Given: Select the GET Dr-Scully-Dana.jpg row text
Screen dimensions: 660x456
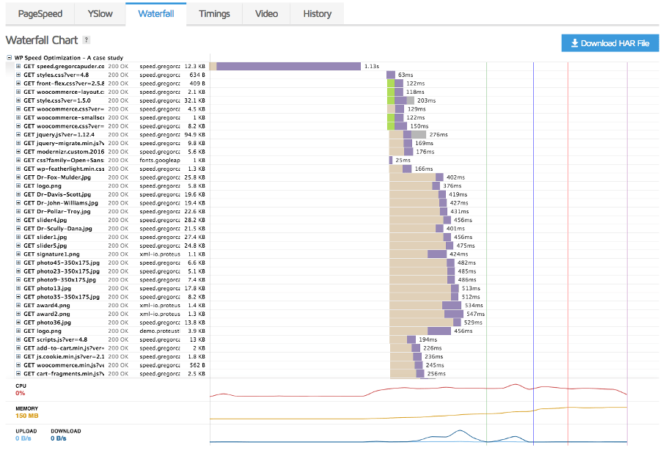Looking at the screenshot, I should point(58,229).
